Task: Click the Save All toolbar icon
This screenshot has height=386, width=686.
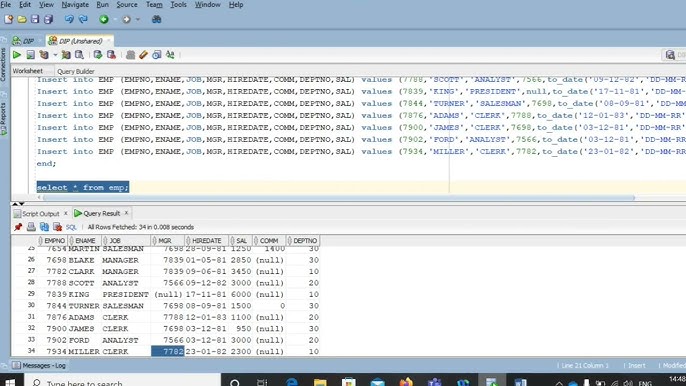Action: click(x=48, y=19)
